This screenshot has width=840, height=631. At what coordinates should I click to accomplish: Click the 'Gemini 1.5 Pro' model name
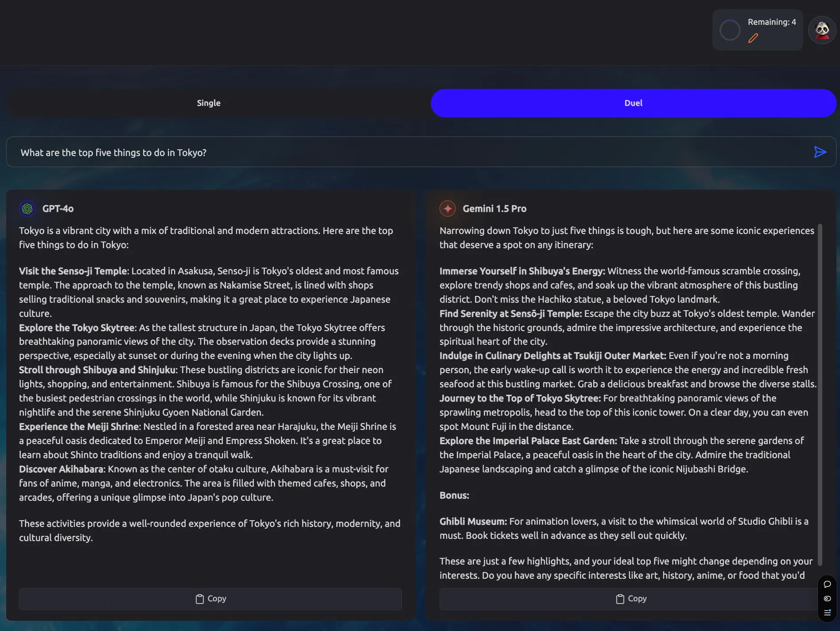494,209
